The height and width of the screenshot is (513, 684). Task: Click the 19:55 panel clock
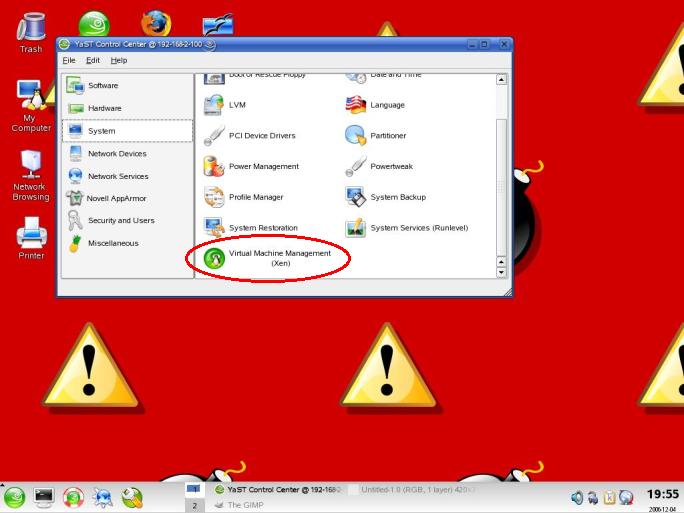click(663, 494)
